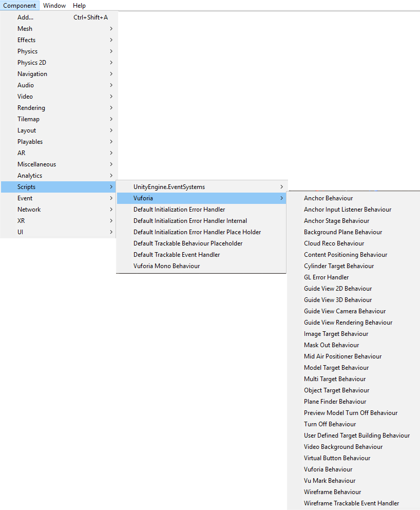The image size is (420, 510).
Task: Select Guide View 3D Behaviour
Action: (x=354, y=300)
